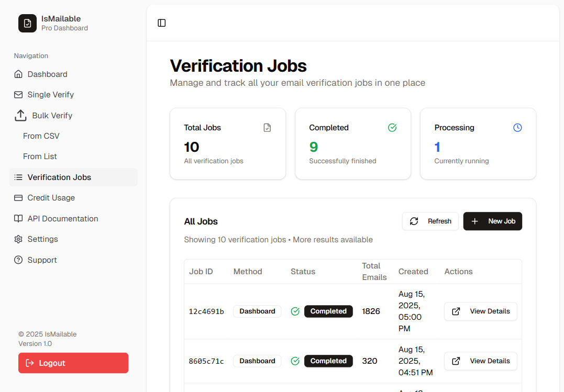This screenshot has width=564, height=392.
Task: Expand or collapse Bulk Verify menu
Action: click(x=52, y=116)
